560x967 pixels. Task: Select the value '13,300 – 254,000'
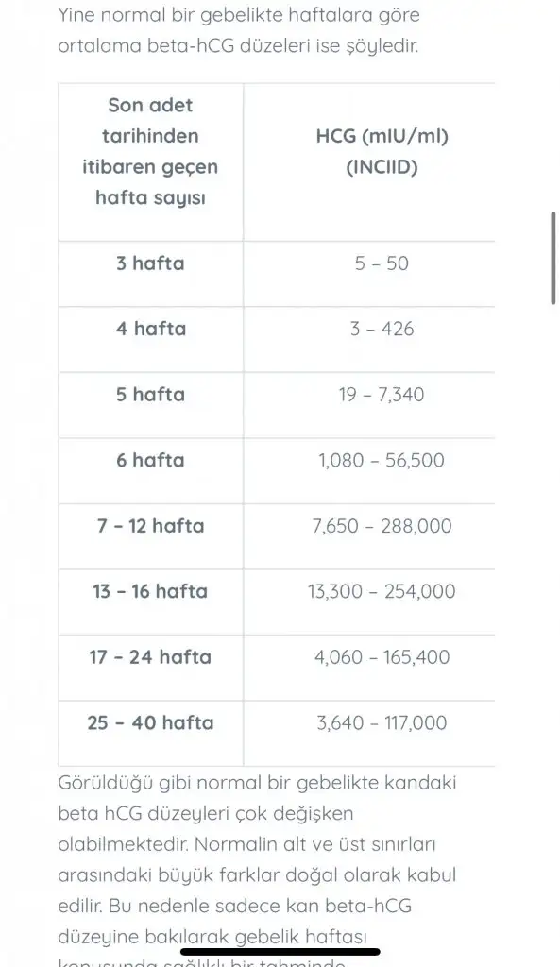click(382, 591)
